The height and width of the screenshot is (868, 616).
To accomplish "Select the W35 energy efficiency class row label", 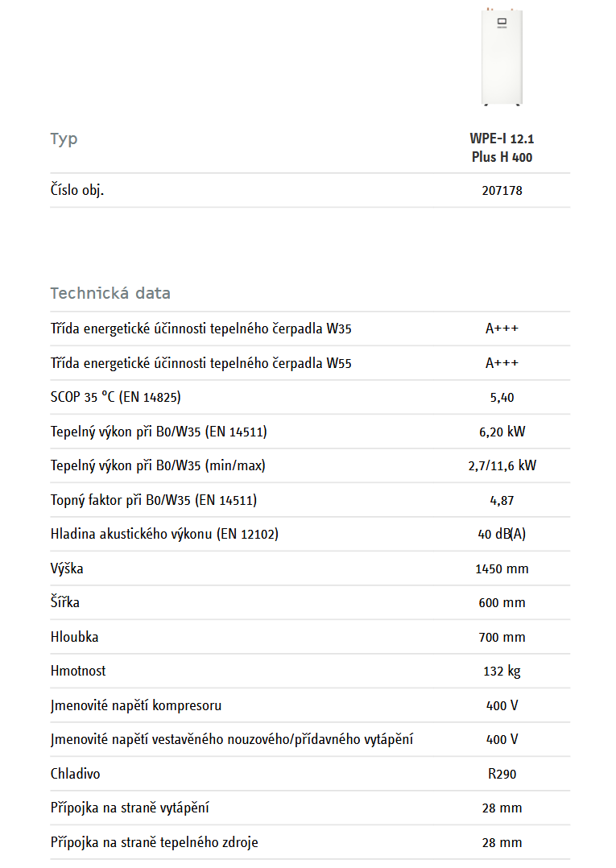I will tap(201, 329).
